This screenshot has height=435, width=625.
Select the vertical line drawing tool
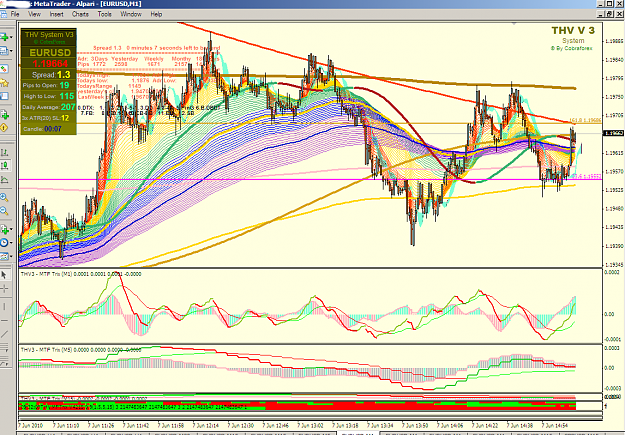(x=4, y=306)
